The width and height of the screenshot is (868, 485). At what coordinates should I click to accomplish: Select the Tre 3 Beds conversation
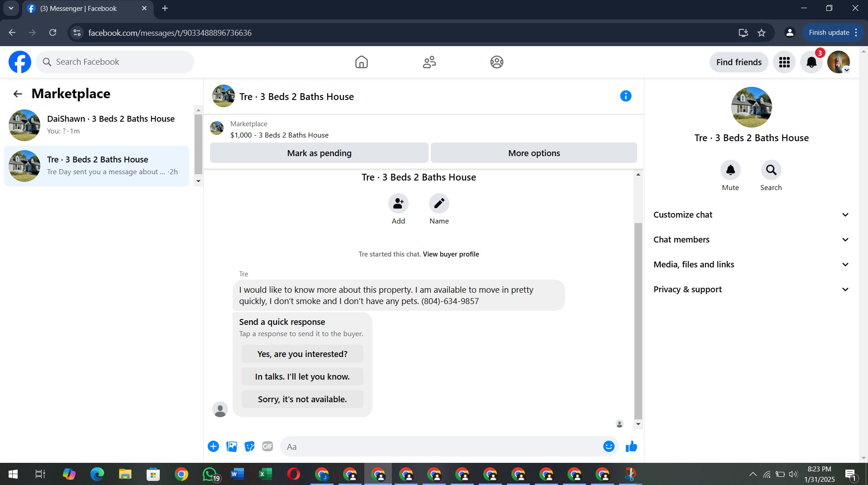[96, 166]
